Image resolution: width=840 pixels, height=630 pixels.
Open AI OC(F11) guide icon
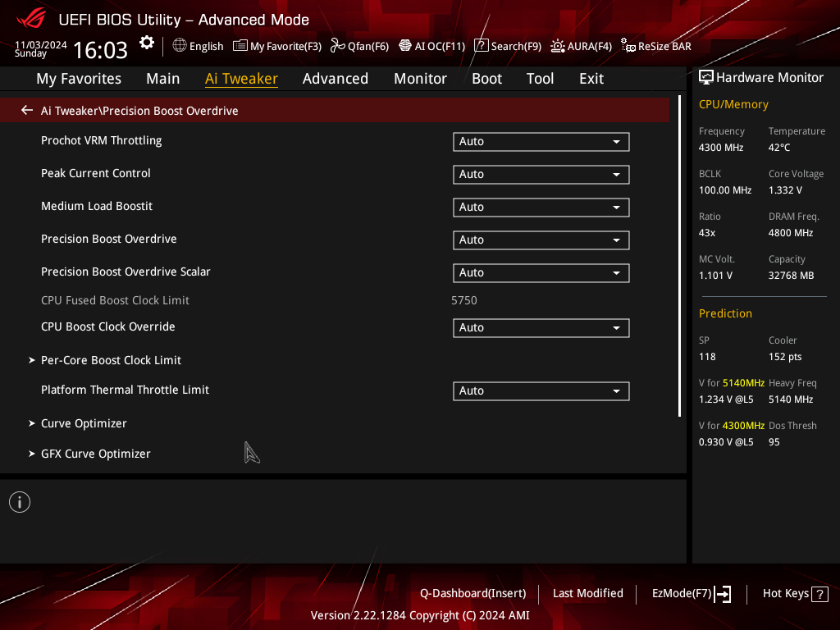click(405, 46)
